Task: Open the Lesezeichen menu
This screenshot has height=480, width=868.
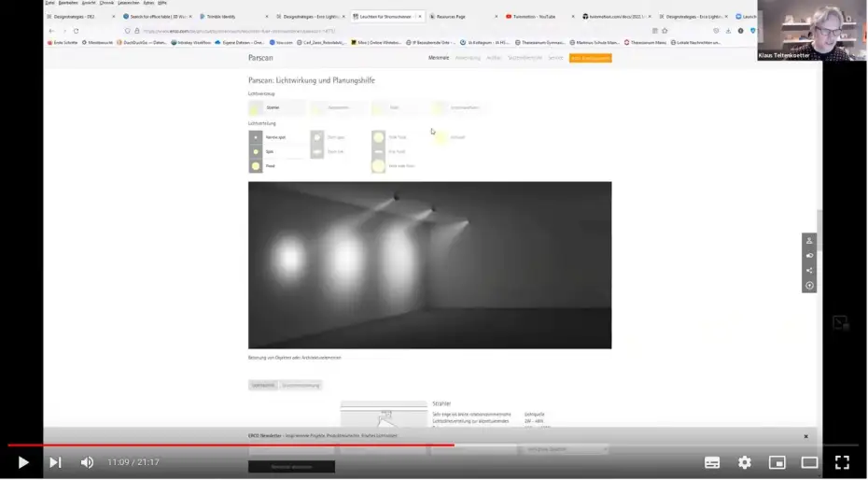Action: click(129, 3)
